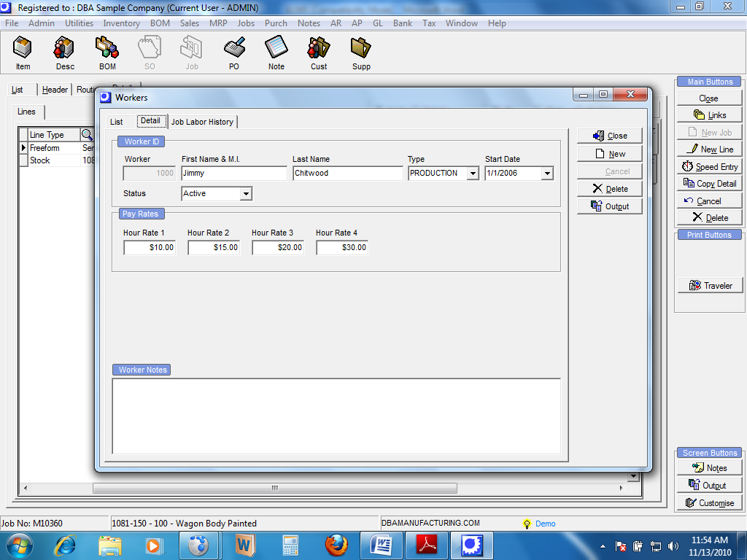747x560 pixels.
Task: Click the Note toolbar icon
Action: tap(276, 52)
